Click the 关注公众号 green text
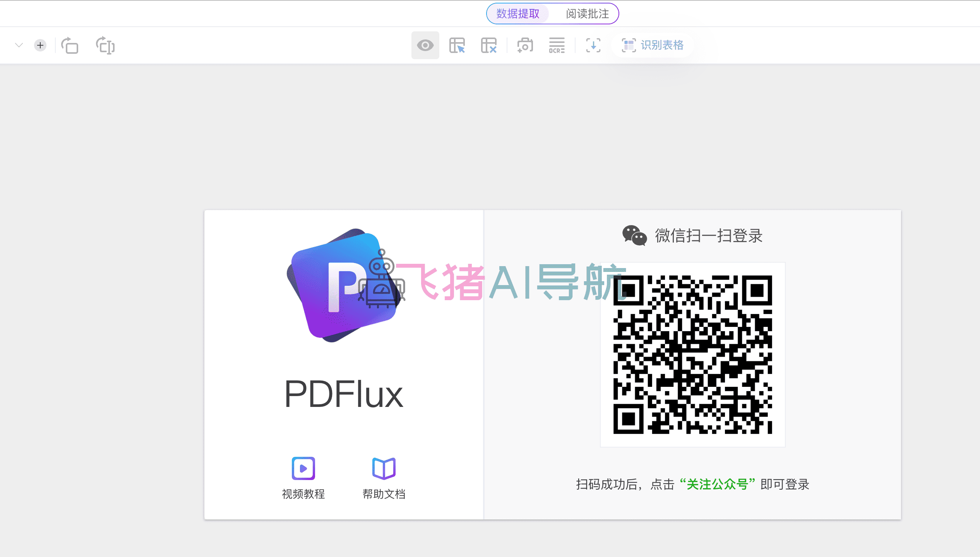The image size is (980, 557). pyautogui.click(x=717, y=484)
